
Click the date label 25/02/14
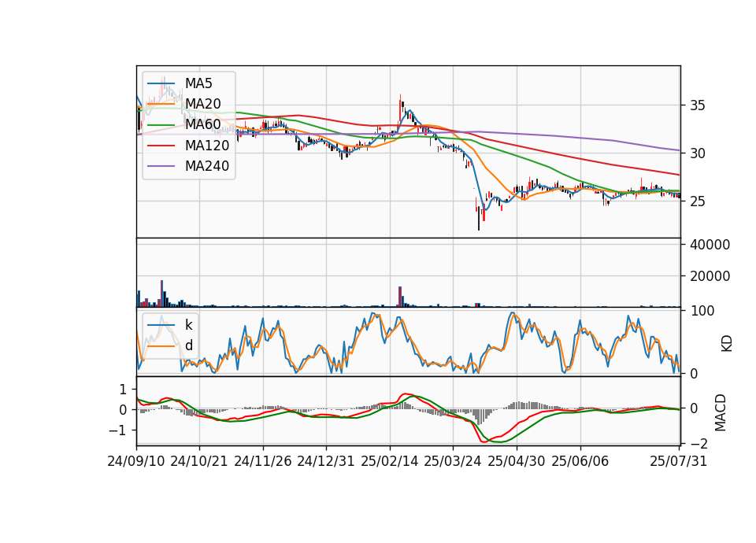(390, 461)
